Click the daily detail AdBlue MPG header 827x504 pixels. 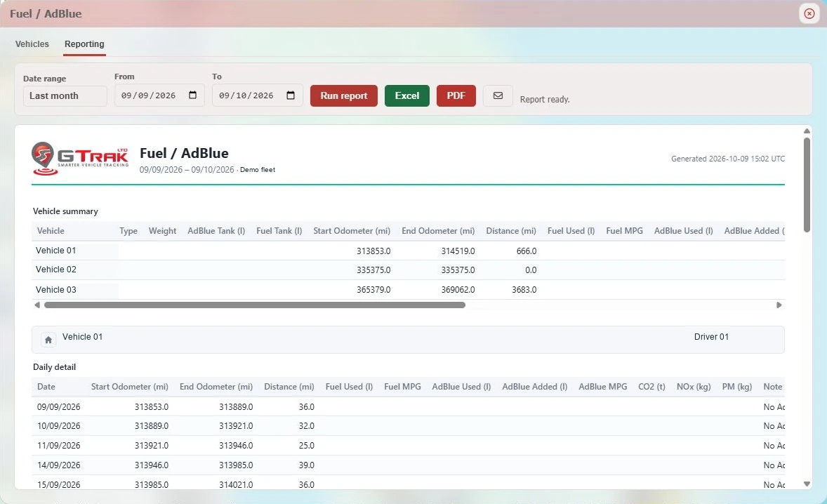[x=603, y=387]
